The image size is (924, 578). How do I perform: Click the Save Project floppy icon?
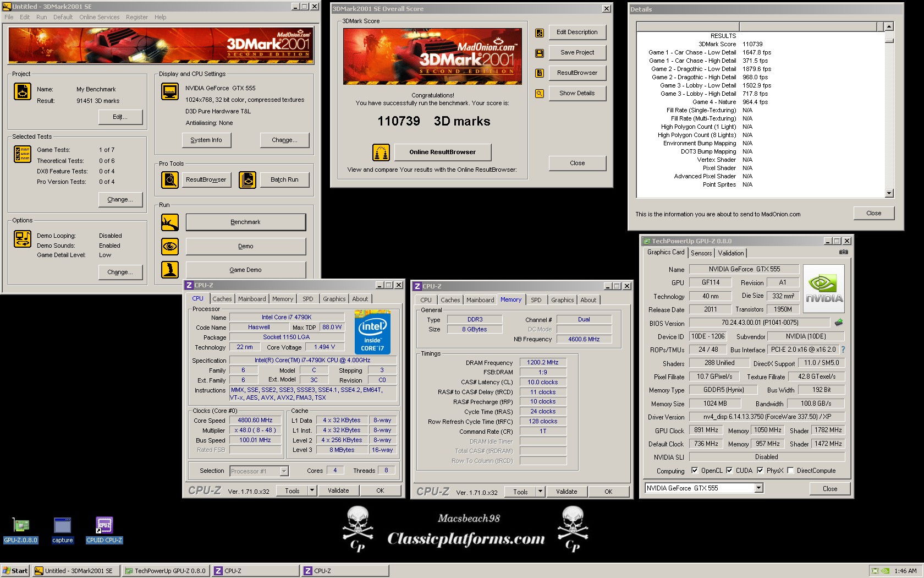540,53
